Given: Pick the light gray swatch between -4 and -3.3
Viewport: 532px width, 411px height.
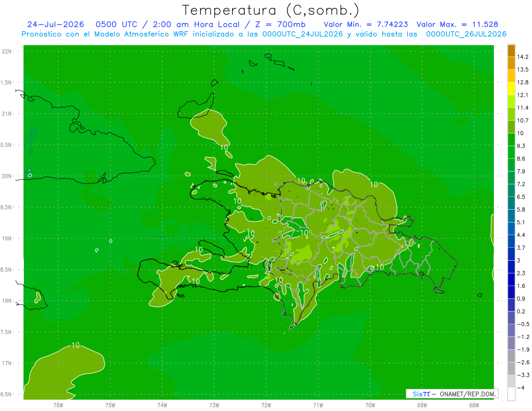Looking at the screenshot, I should (x=511, y=381).
